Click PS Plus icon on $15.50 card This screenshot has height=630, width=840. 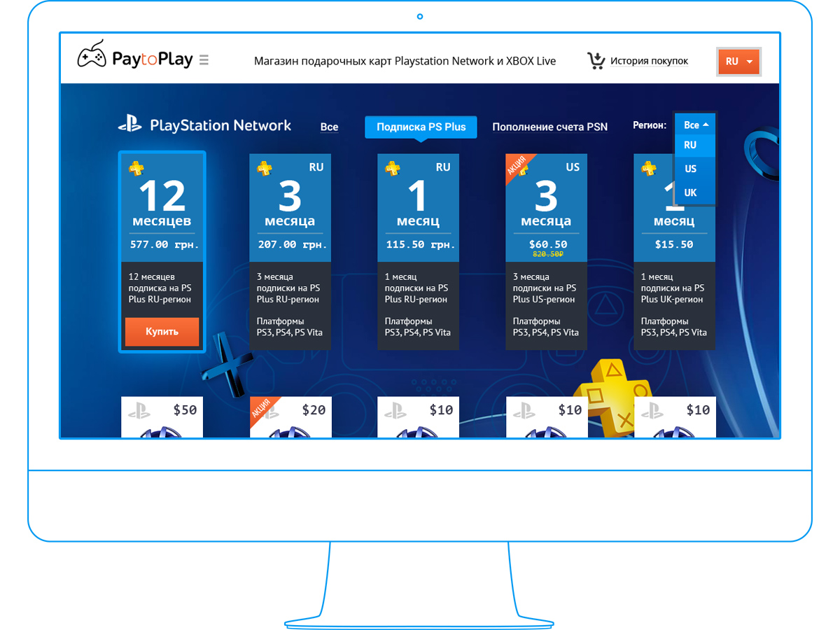click(648, 168)
